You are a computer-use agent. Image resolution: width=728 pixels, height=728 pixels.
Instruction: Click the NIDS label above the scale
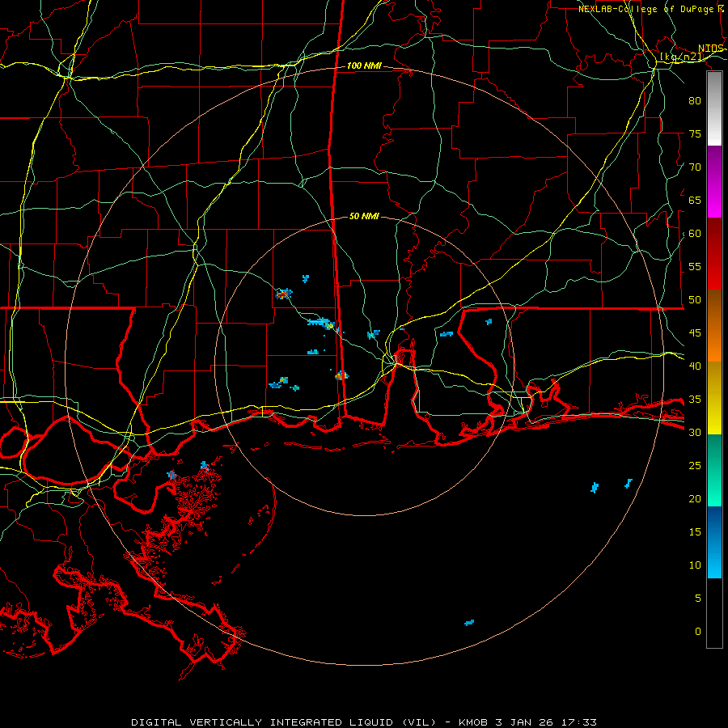711,49
